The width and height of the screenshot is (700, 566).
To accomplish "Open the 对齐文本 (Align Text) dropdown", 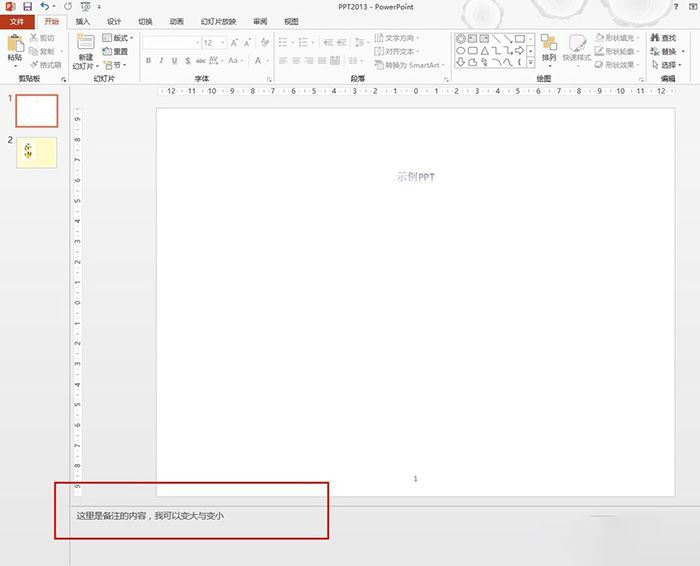I will tap(396, 51).
